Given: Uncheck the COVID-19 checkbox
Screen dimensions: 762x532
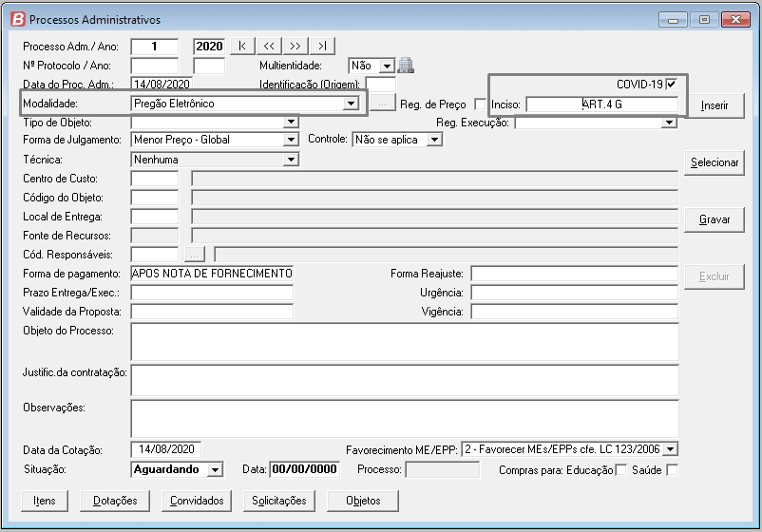Looking at the screenshot, I should point(672,84).
